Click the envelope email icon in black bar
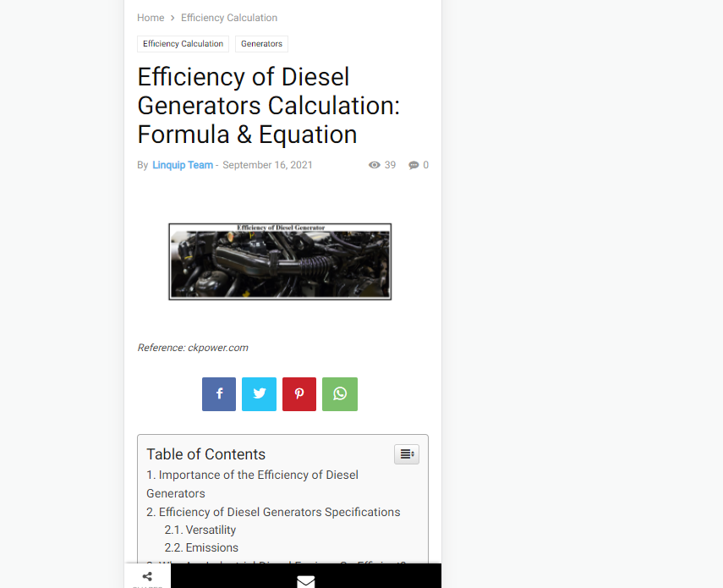This screenshot has width=723, height=588. pyautogui.click(x=306, y=581)
